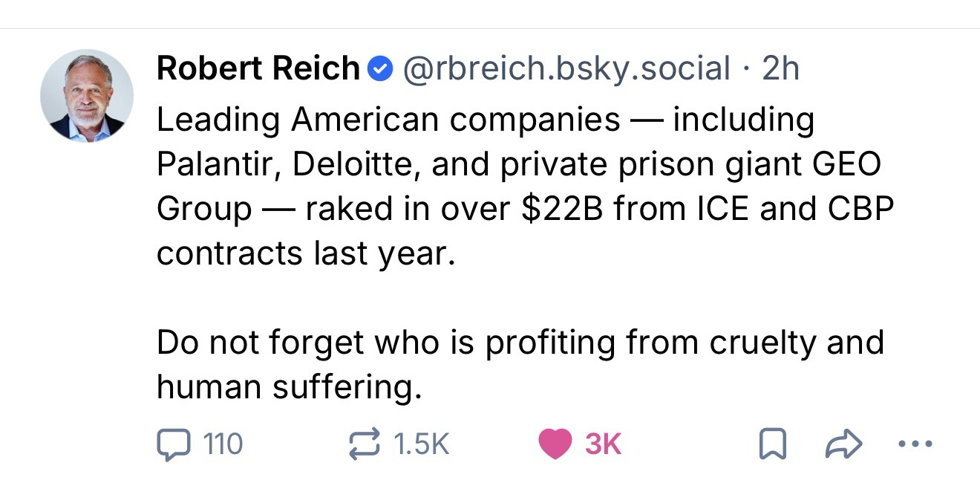Click the 3K likes count

[604, 444]
